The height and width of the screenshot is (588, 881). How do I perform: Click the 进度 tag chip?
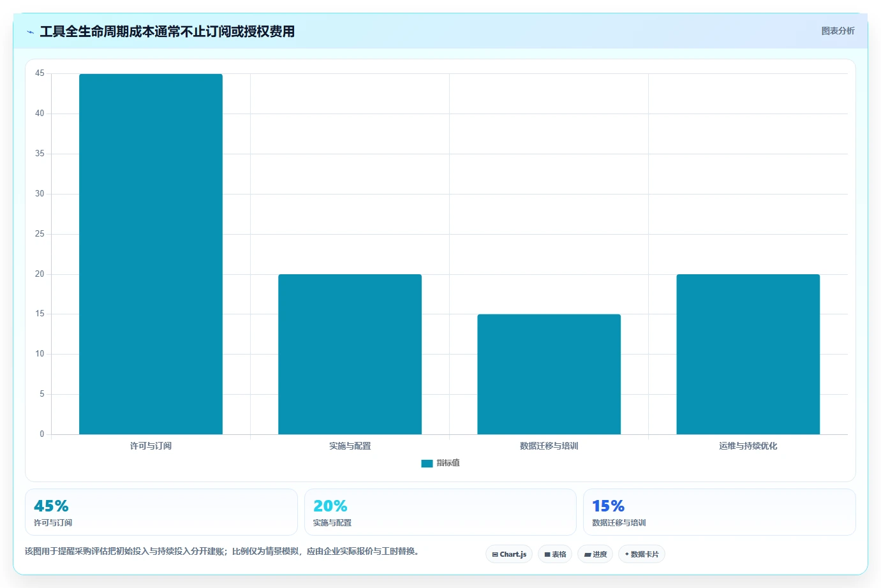595,554
